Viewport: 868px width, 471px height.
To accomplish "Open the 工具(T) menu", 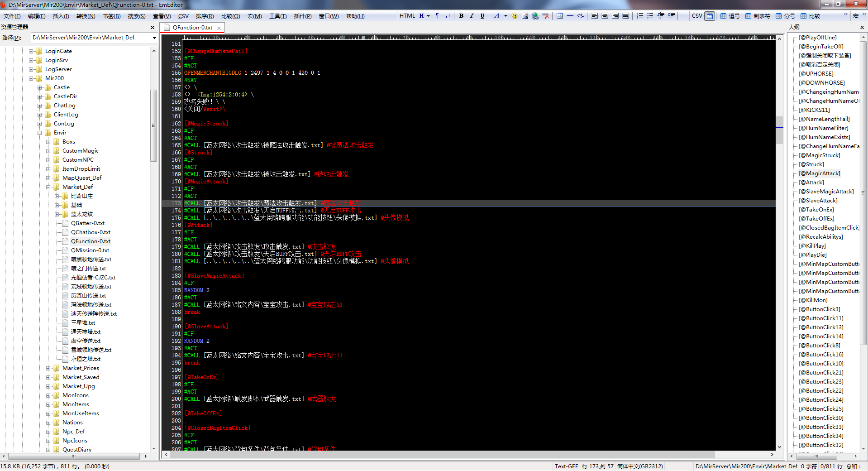I will point(277,16).
